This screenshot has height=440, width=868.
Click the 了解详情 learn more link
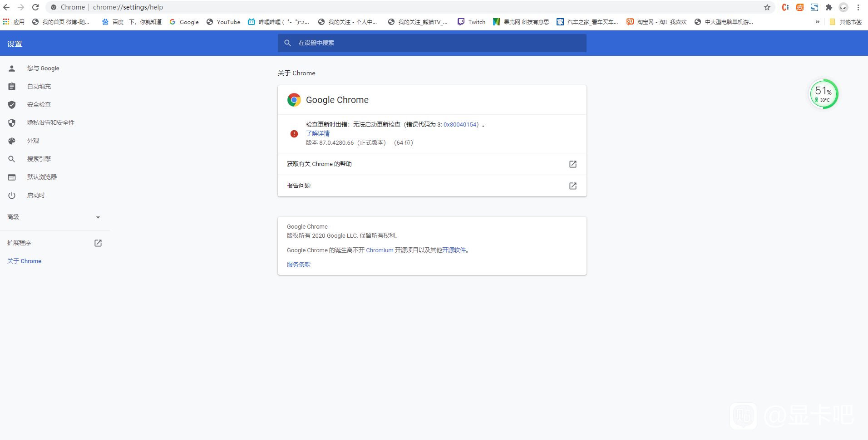(318, 133)
